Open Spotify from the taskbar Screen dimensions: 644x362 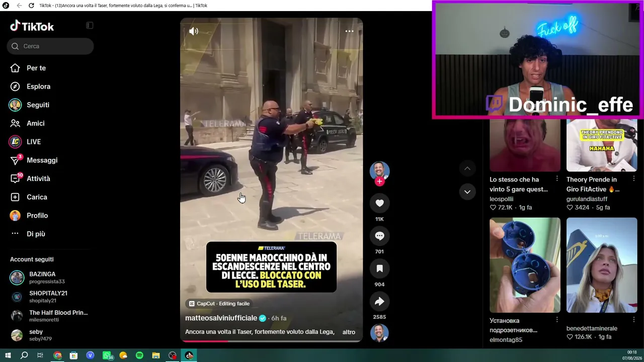pyautogui.click(x=139, y=355)
